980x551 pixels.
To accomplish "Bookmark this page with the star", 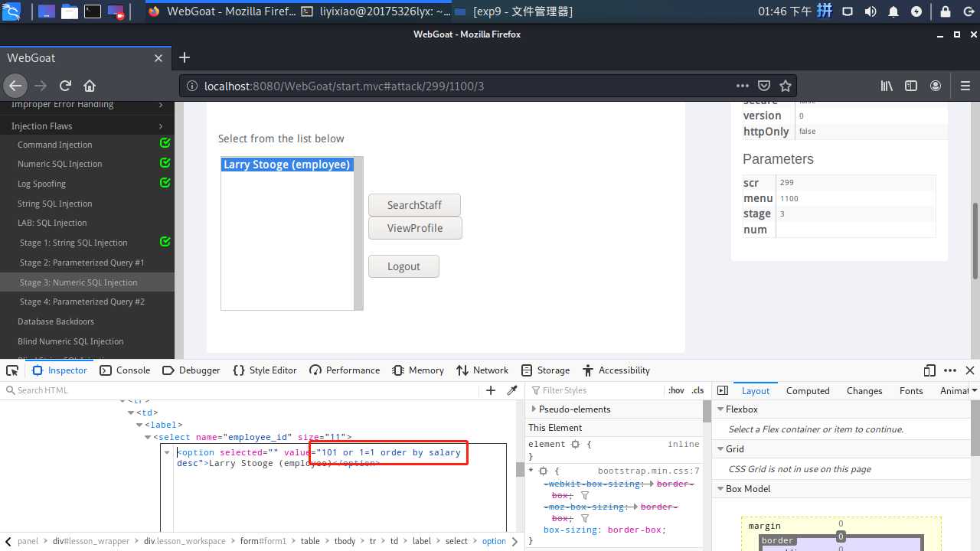I will pos(785,86).
